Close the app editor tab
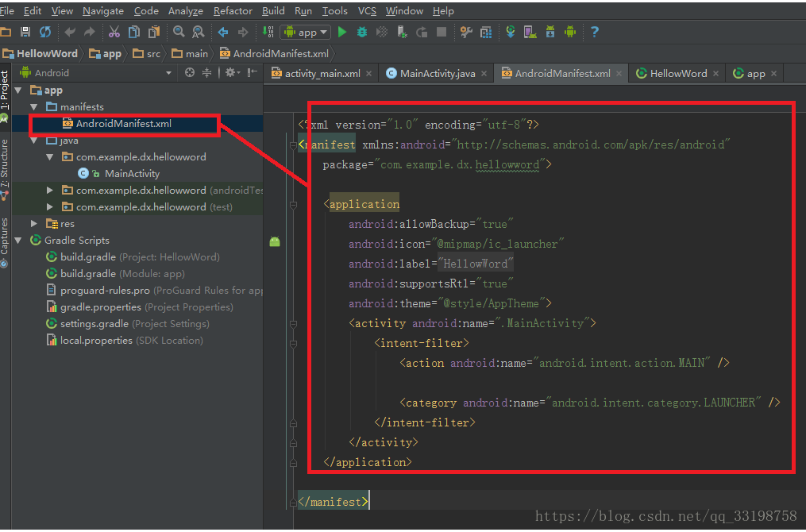Image resolution: width=806 pixels, height=532 pixels. click(x=773, y=74)
